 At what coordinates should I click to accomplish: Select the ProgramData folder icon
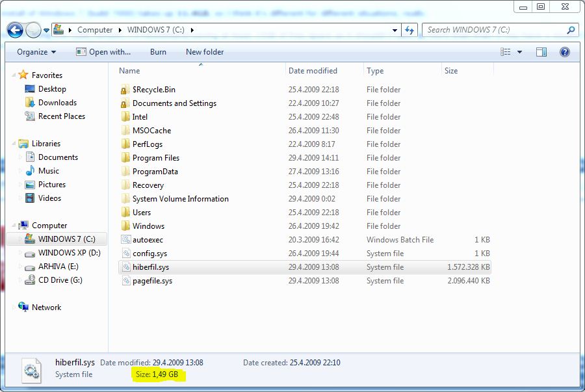pyautogui.click(x=125, y=172)
